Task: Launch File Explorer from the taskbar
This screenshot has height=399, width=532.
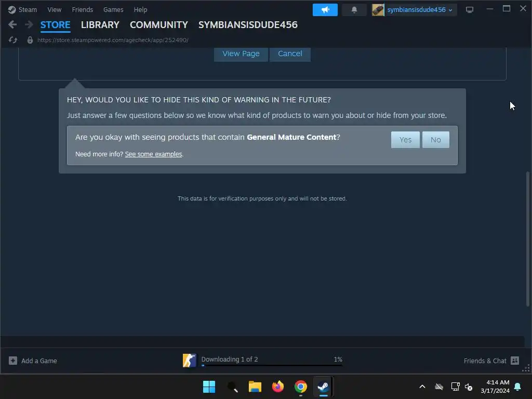Action: (255, 387)
